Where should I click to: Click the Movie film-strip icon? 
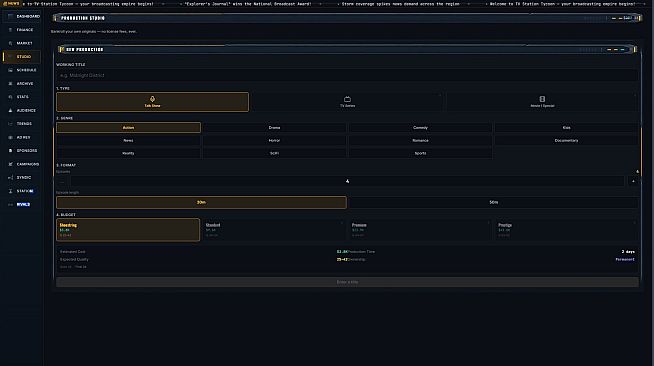click(542, 99)
